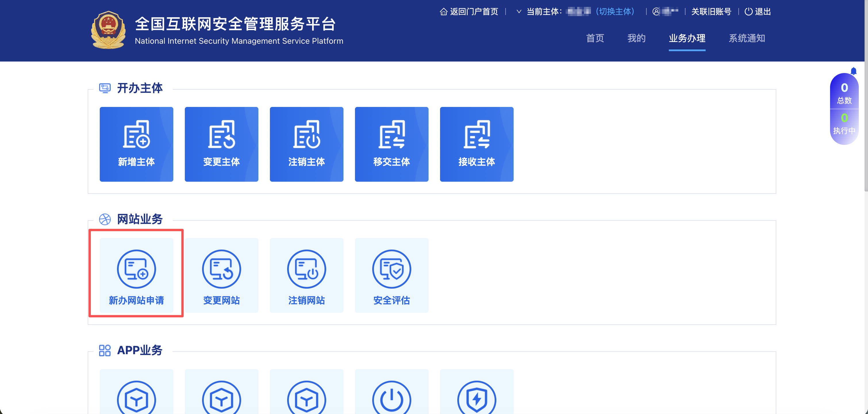Screen dimensions: 868x414
Task: Open the 注销主体 (Deregister Entity) icon
Action: tap(306, 144)
